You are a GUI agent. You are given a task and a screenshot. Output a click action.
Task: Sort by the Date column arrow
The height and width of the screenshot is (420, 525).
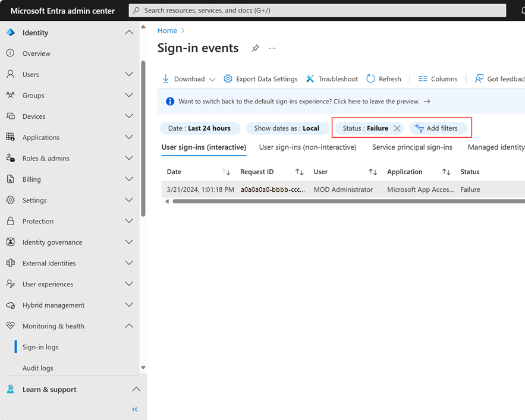(226, 172)
